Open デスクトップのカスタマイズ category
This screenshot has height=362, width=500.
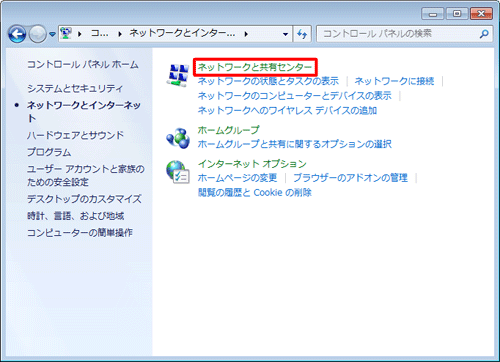84,199
